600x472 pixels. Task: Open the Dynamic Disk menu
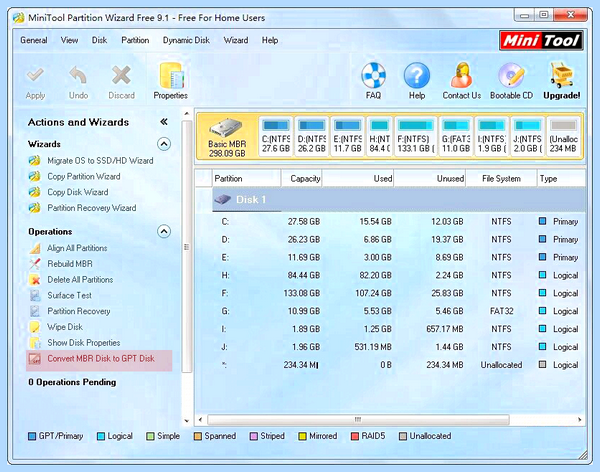point(186,40)
